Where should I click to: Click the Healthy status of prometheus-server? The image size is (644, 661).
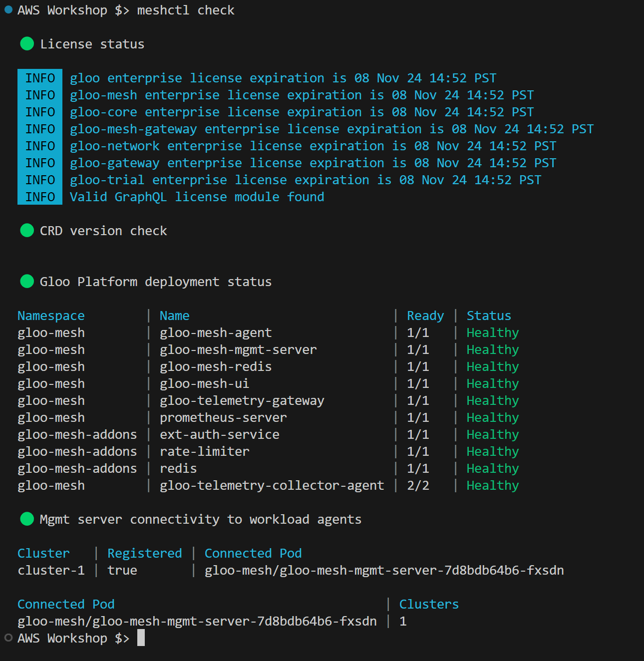point(493,417)
